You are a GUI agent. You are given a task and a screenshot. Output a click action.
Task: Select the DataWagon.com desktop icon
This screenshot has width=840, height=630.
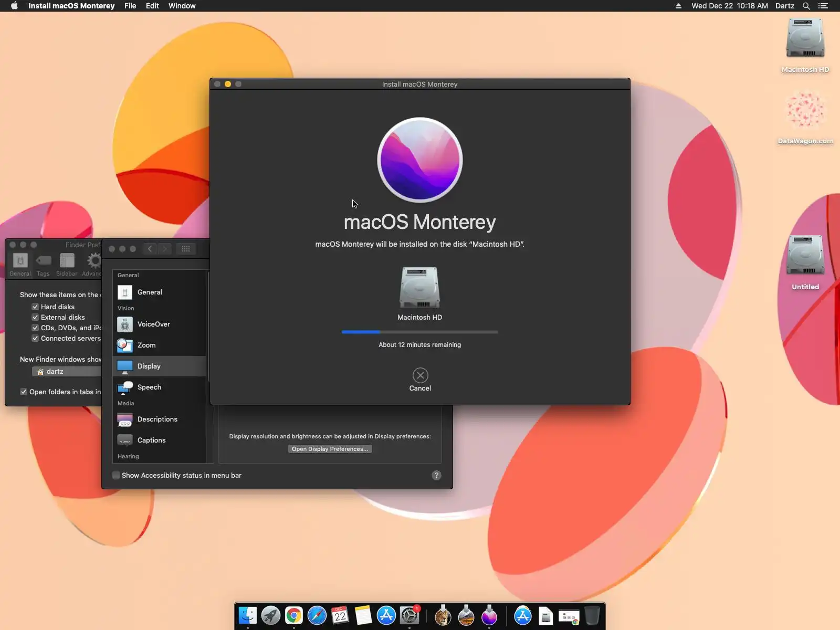pyautogui.click(x=805, y=110)
